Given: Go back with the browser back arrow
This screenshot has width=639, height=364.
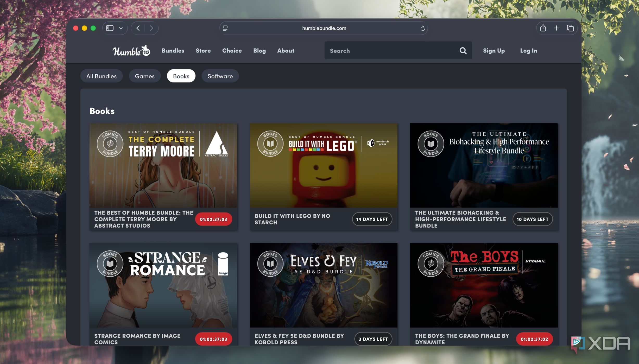Looking at the screenshot, I should 138,28.
